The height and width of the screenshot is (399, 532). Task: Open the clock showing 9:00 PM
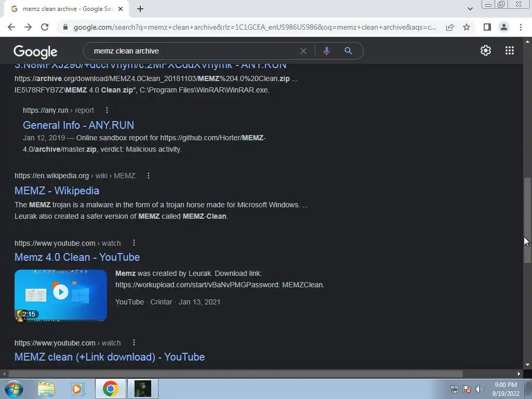[506, 389]
